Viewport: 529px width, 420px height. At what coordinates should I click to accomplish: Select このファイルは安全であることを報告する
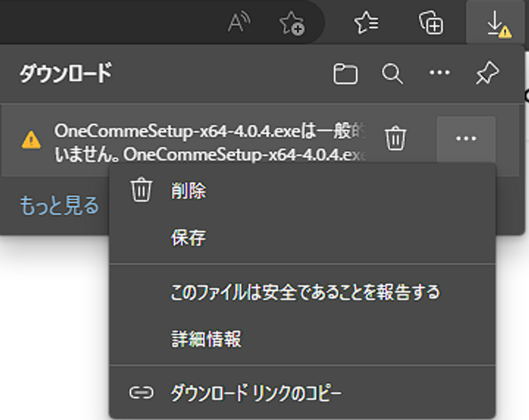[x=305, y=292]
